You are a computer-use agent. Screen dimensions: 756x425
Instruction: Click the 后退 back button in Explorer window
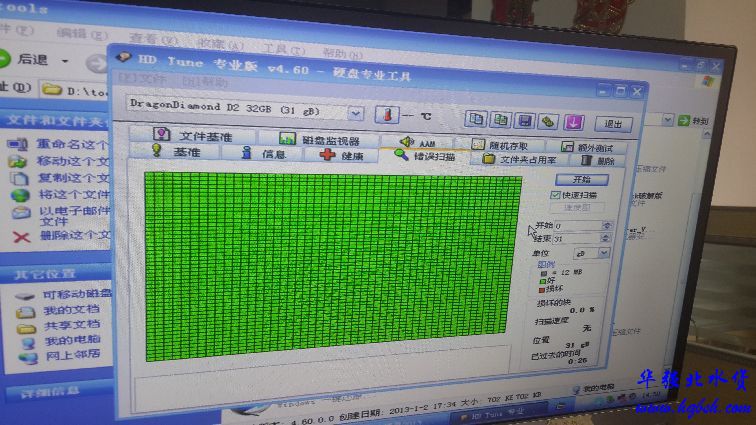point(25,59)
